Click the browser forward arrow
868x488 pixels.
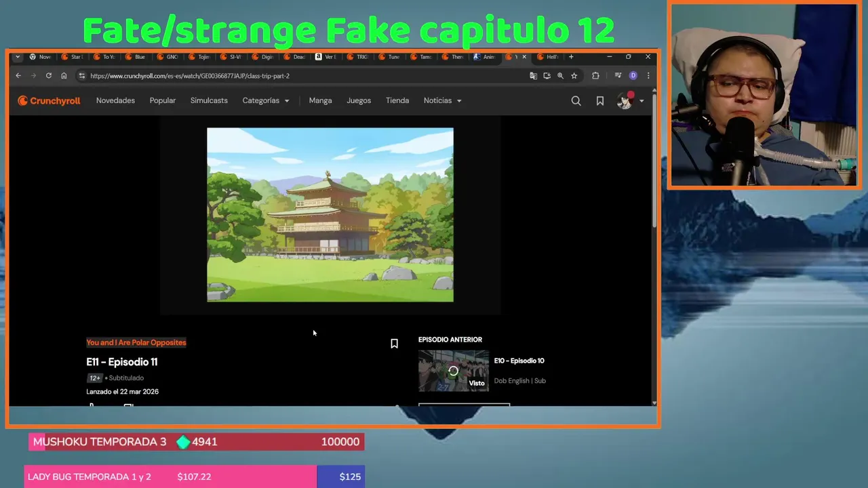tap(33, 76)
